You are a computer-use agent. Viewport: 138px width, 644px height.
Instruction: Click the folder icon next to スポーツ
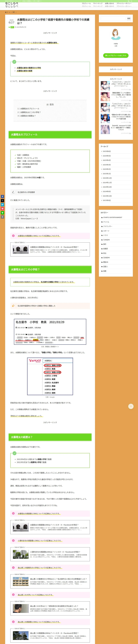point(102,231)
